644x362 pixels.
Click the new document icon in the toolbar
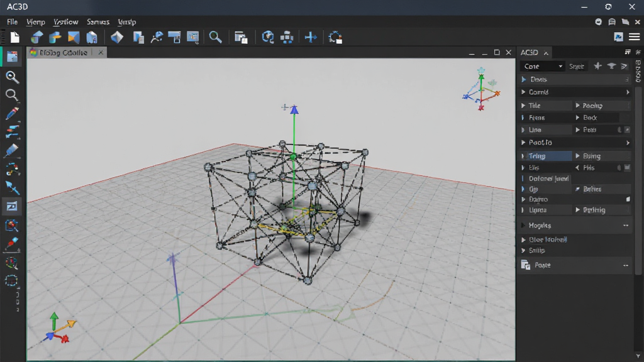coord(15,37)
